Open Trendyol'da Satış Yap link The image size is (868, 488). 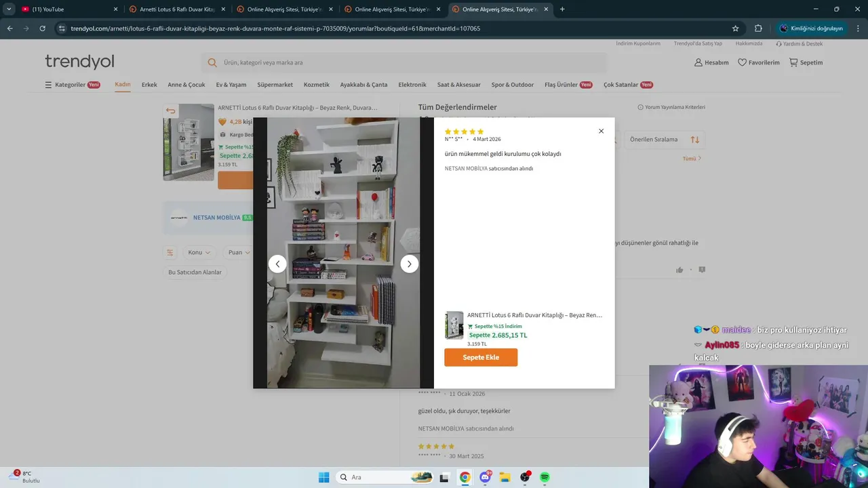click(x=698, y=43)
